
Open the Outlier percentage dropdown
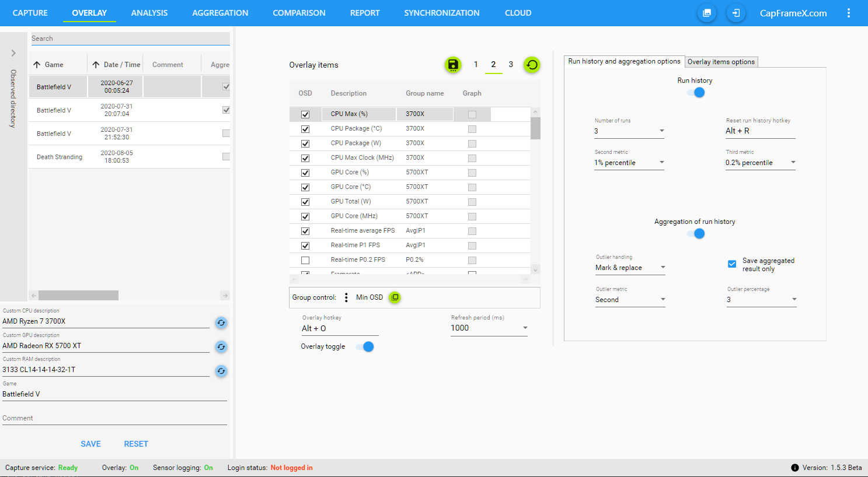[762, 300]
